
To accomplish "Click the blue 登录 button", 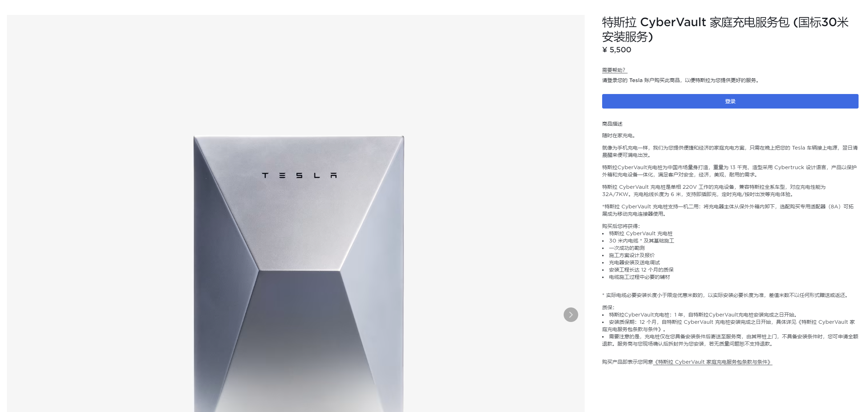I will (730, 101).
